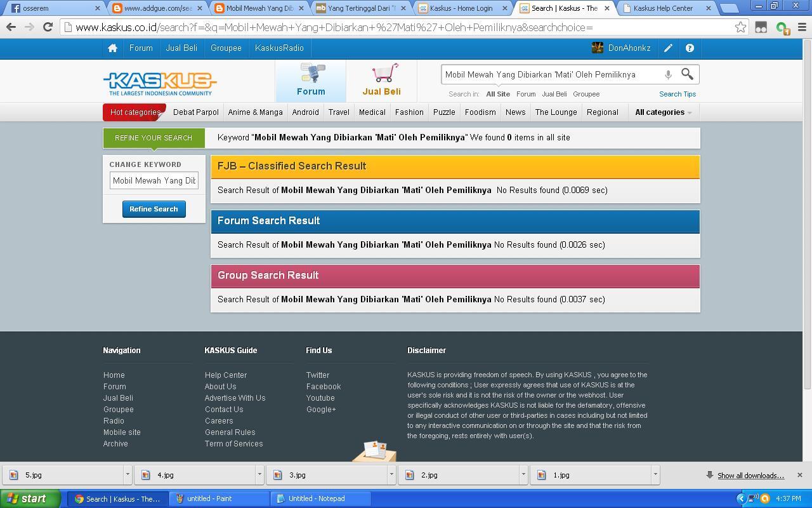Click the Windows start button

point(30,498)
